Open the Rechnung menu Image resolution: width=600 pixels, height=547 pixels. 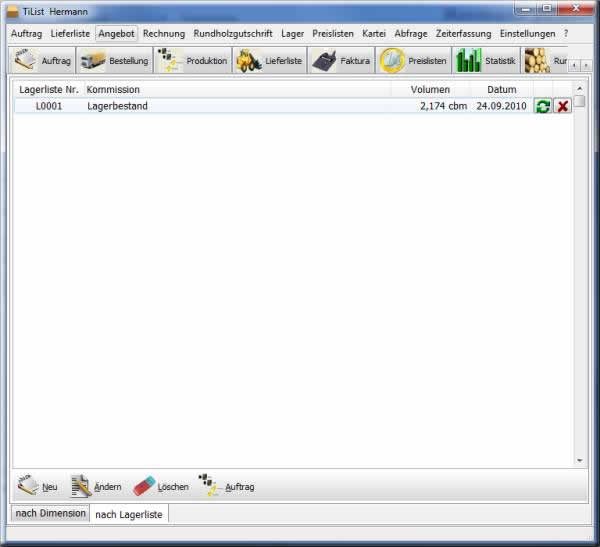pos(164,34)
